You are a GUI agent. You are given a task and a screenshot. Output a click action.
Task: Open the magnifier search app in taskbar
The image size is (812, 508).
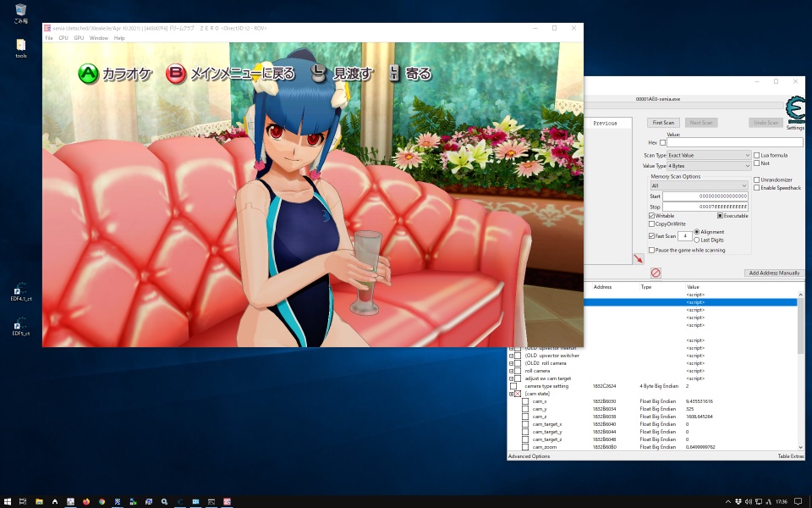point(164,502)
